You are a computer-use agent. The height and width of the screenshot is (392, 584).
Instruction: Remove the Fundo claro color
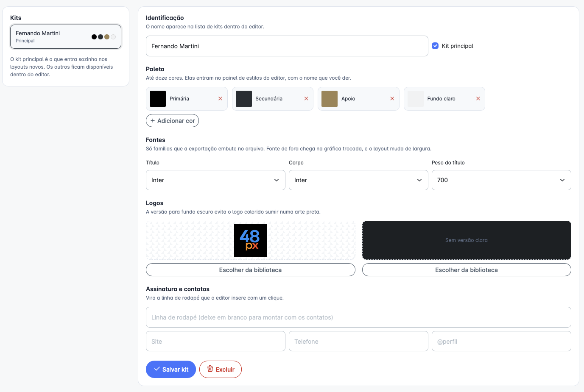pyautogui.click(x=478, y=99)
